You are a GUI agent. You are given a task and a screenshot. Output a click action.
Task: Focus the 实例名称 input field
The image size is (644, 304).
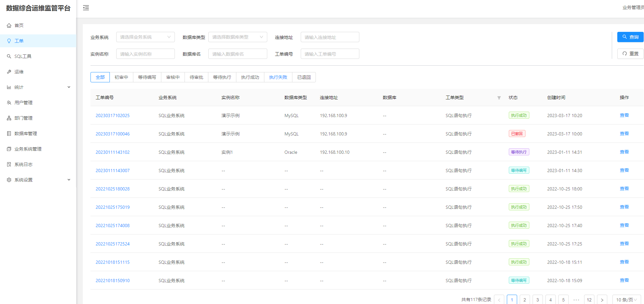[x=146, y=54]
